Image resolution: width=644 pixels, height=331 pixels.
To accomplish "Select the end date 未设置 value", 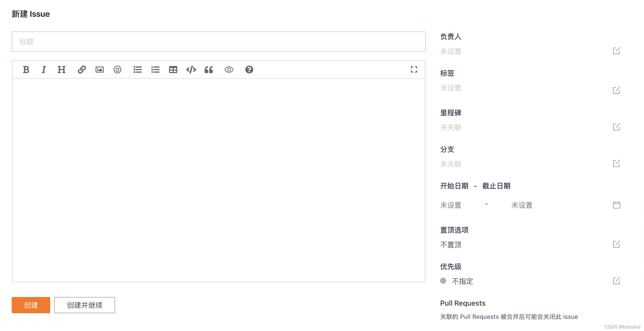I will pos(522,205).
